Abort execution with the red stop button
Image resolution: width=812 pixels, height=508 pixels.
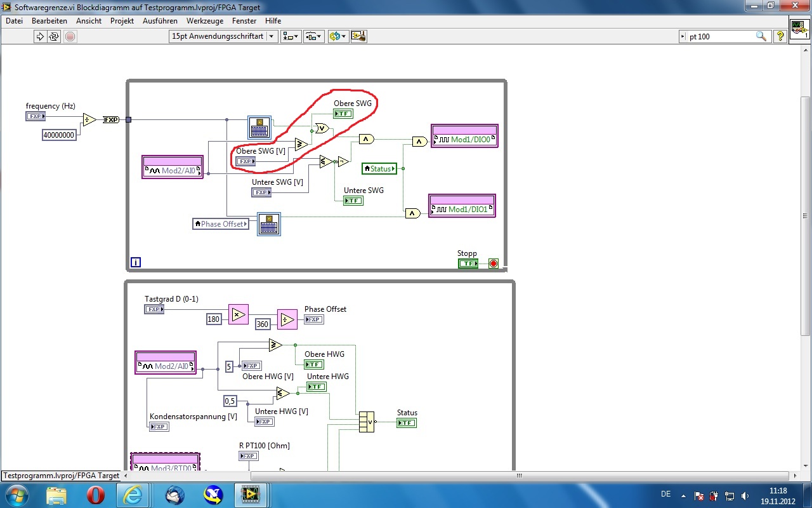pos(70,36)
